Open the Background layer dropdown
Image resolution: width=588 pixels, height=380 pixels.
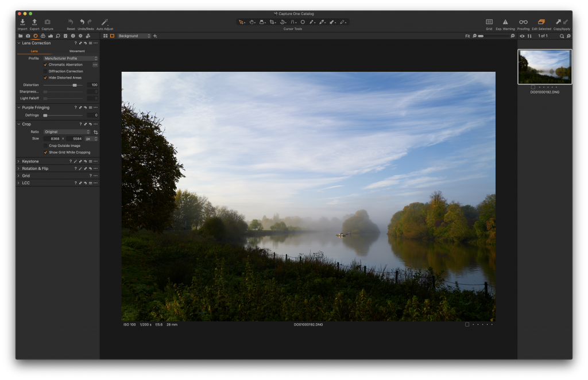pyautogui.click(x=134, y=36)
